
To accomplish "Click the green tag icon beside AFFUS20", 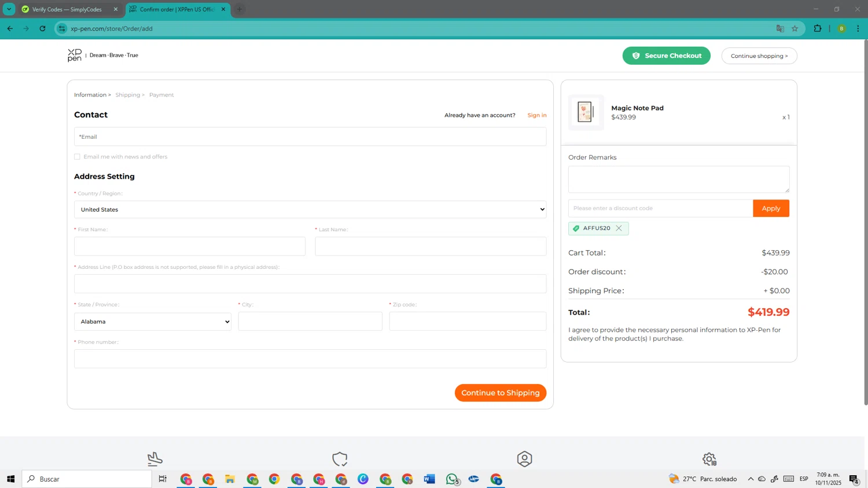I will 576,228.
